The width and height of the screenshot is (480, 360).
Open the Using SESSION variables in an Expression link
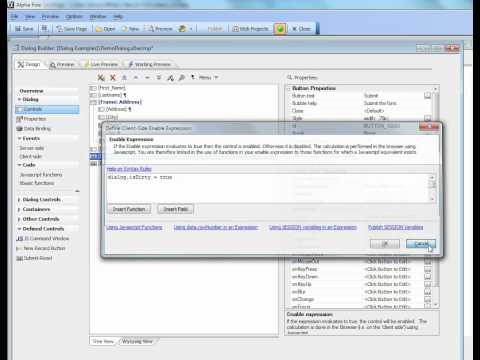tap(313, 227)
